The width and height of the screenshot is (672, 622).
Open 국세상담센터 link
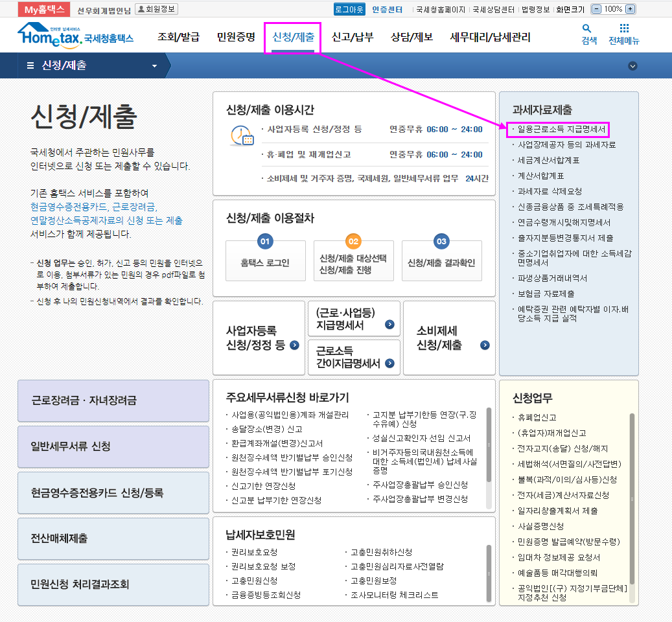[493, 10]
